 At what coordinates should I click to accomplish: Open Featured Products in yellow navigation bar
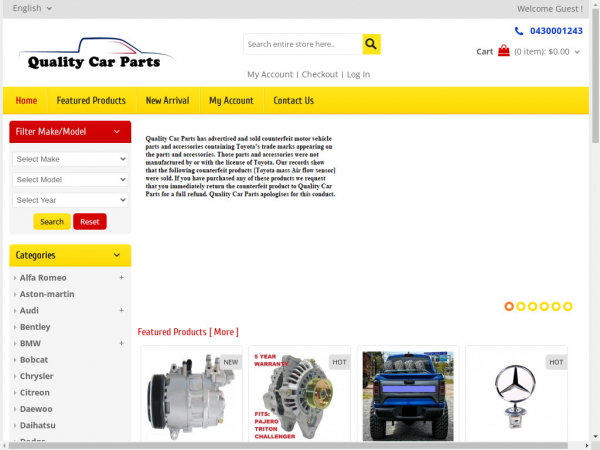click(x=91, y=101)
